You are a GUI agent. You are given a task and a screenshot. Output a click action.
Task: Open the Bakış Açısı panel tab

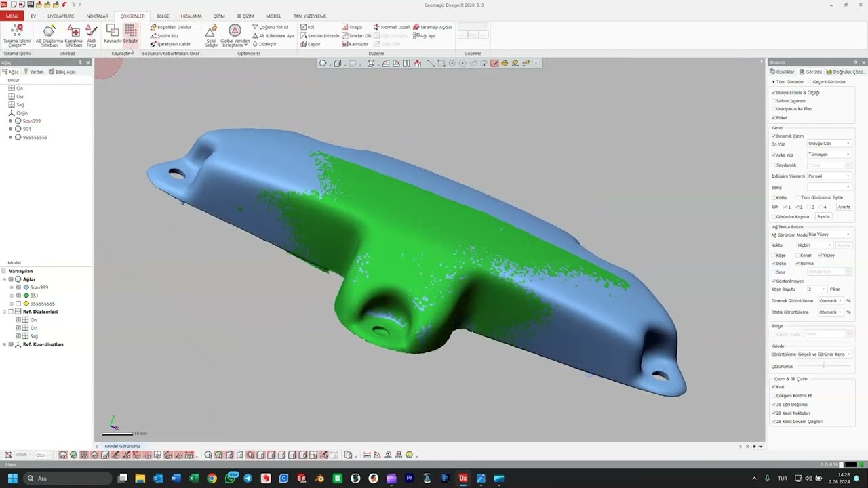point(62,72)
